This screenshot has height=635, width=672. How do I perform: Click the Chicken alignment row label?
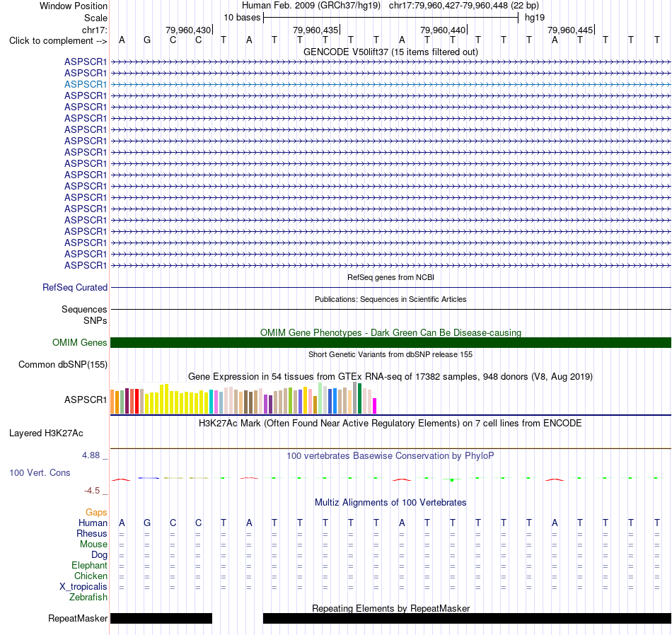pos(91,576)
